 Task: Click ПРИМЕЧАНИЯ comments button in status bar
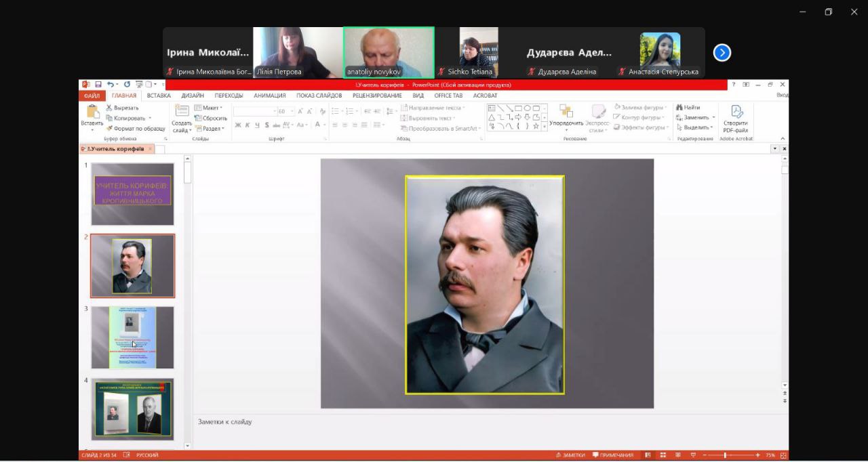point(613,455)
